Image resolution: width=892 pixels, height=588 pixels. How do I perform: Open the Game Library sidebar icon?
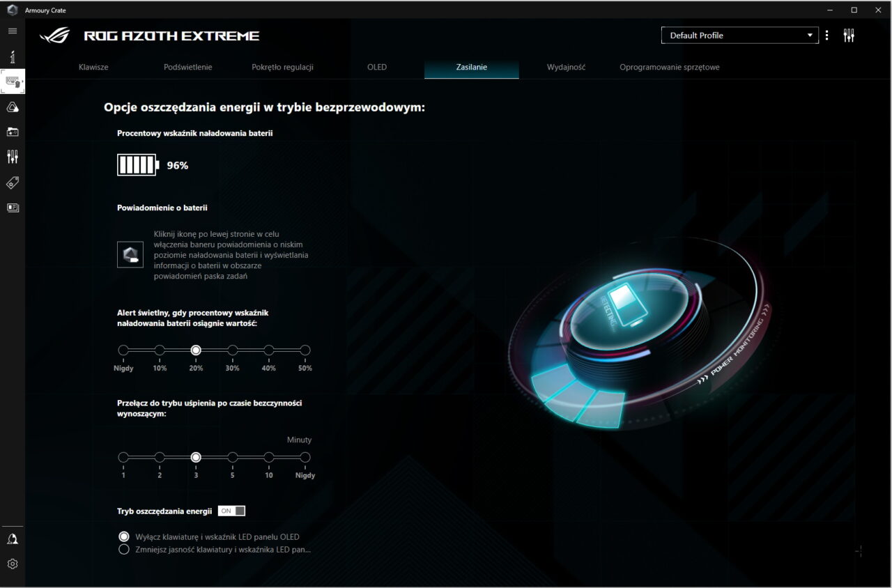13,132
